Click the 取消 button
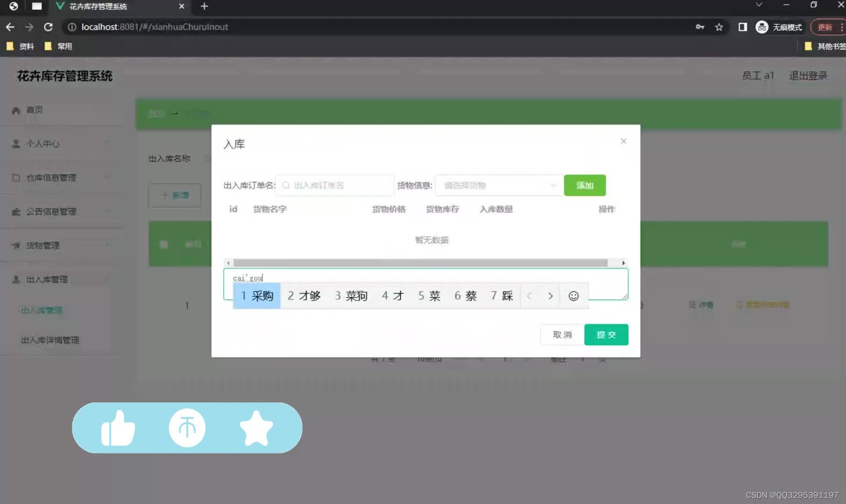846x504 pixels. coord(562,335)
